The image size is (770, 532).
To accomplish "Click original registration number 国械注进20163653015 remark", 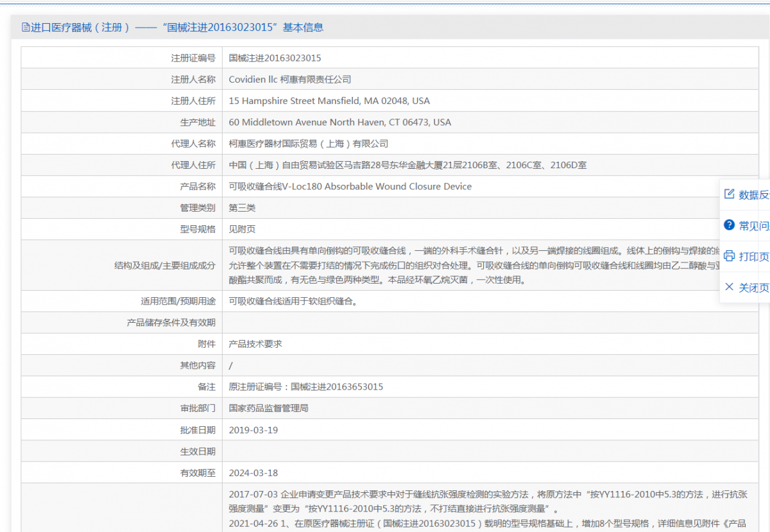I will coord(306,387).
